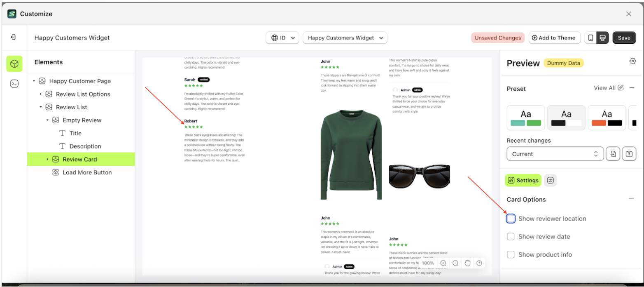This screenshot has height=287, width=644.
Task: Enable Show reviewer location checkbox
Action: [x=511, y=219]
